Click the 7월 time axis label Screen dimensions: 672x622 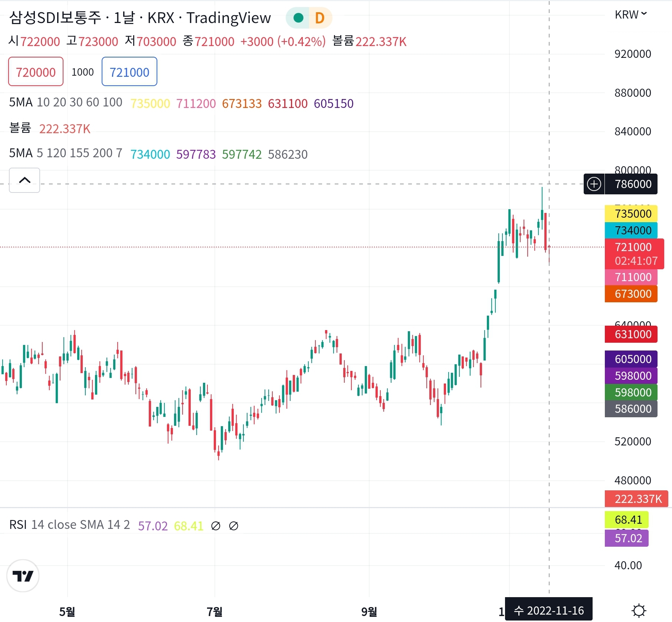click(214, 612)
